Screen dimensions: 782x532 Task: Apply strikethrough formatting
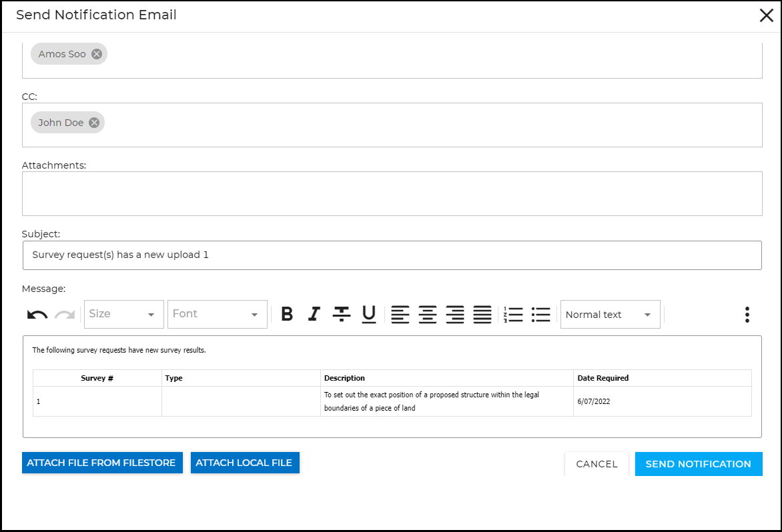pyautogui.click(x=342, y=314)
